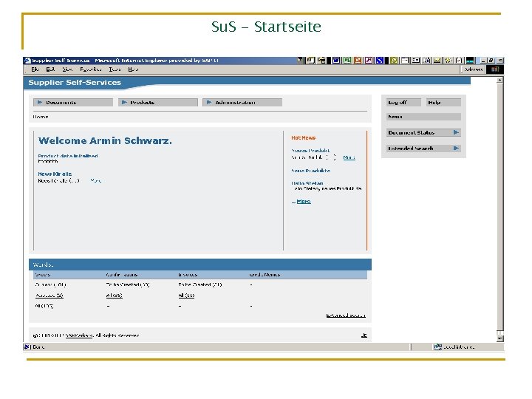This screenshot has height=399, width=532.
Task: Open the browser Help menu
Action: [133, 69]
